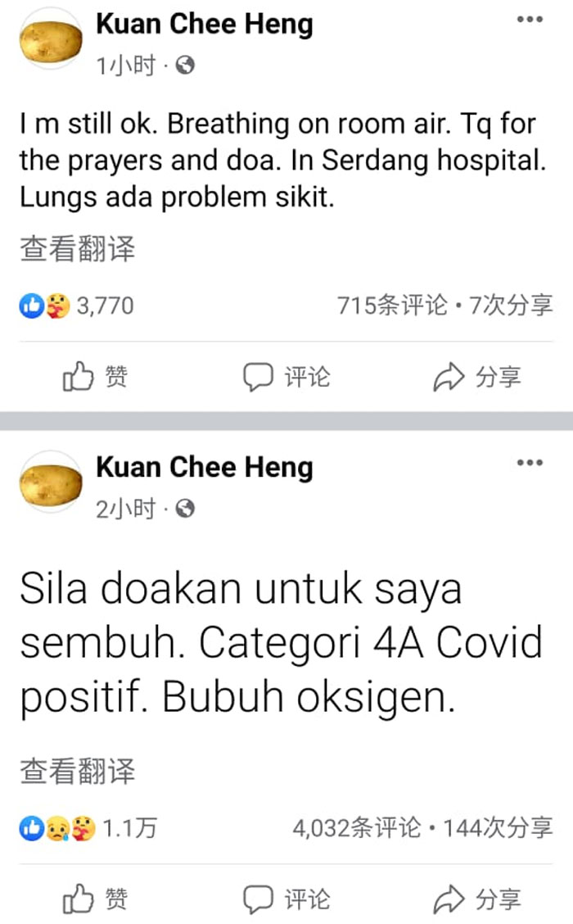
Task: View the 4,032条评论 comments
Action: (357, 828)
